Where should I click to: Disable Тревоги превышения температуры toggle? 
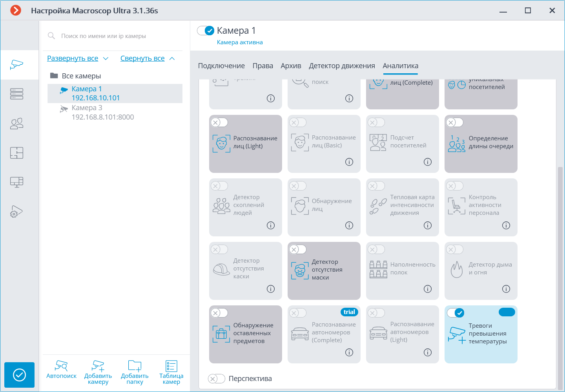pyautogui.click(x=456, y=313)
